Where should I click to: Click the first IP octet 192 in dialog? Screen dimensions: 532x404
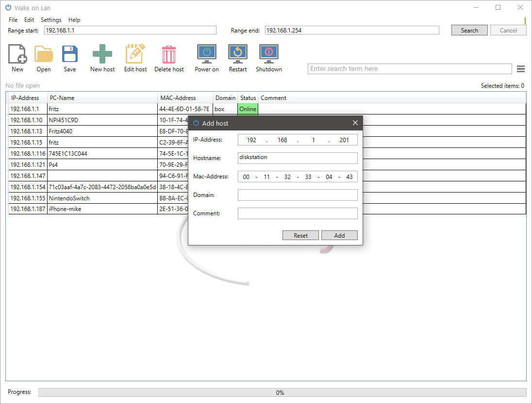pos(251,140)
